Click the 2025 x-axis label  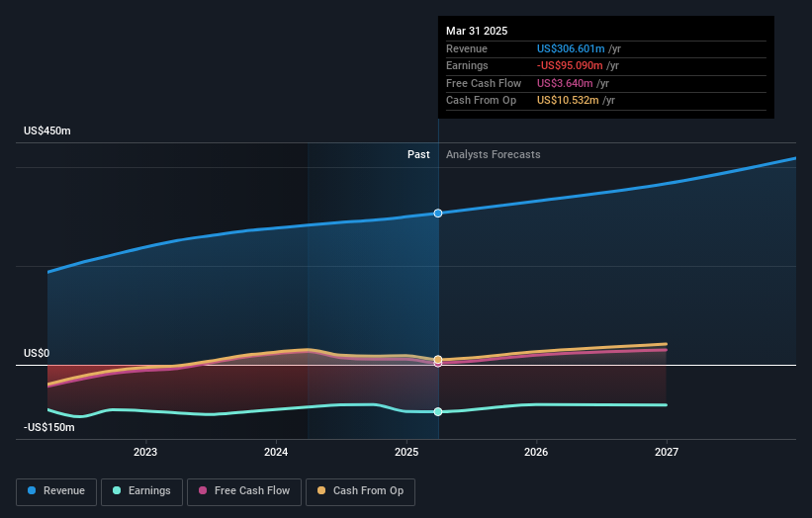406,452
